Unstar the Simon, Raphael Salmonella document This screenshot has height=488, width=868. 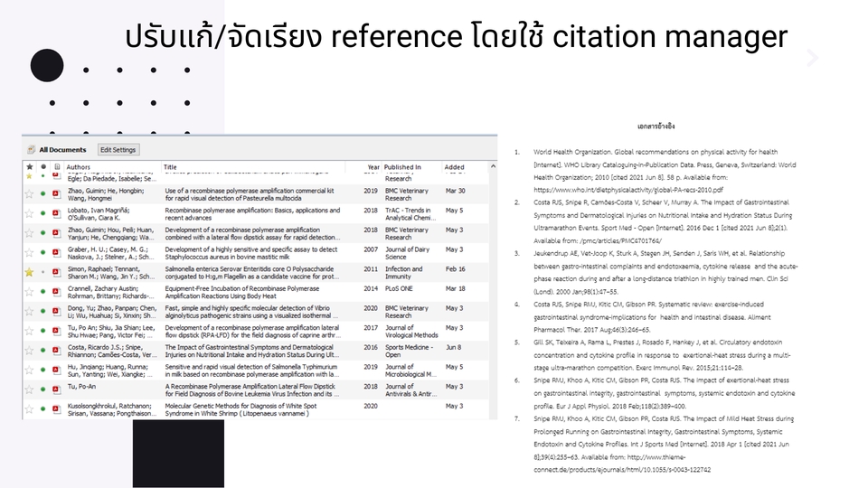[x=29, y=272]
